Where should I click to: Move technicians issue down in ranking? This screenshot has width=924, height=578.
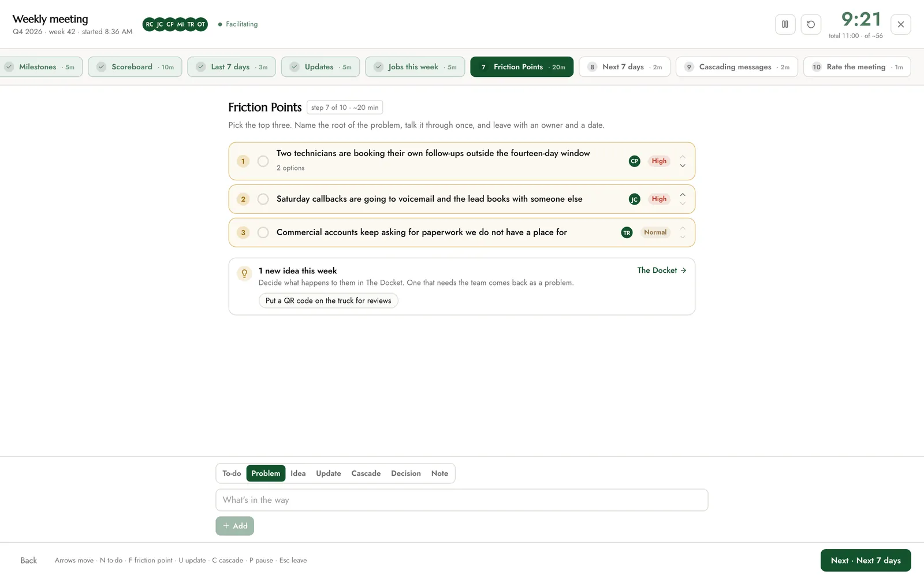click(683, 166)
